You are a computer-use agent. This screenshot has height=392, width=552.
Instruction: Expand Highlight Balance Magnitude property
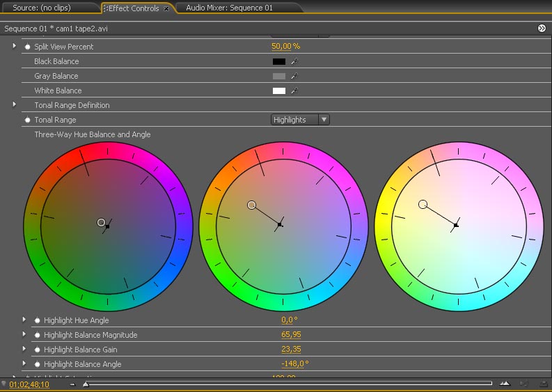24,335
